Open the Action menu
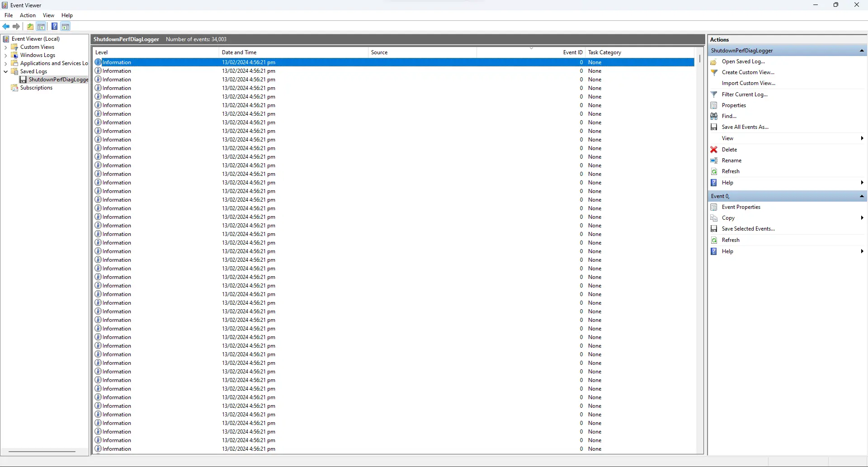This screenshot has width=868, height=467. click(28, 15)
